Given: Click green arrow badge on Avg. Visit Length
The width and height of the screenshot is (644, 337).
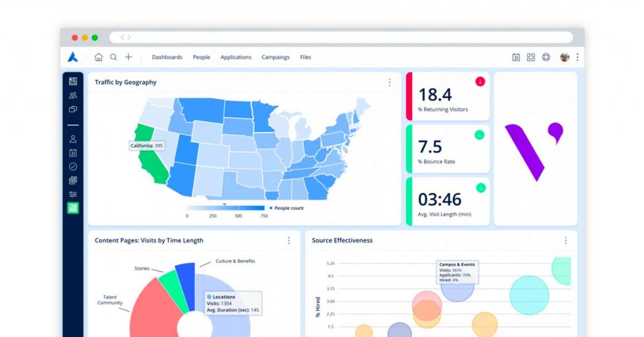Looking at the screenshot, I should click(x=480, y=188).
